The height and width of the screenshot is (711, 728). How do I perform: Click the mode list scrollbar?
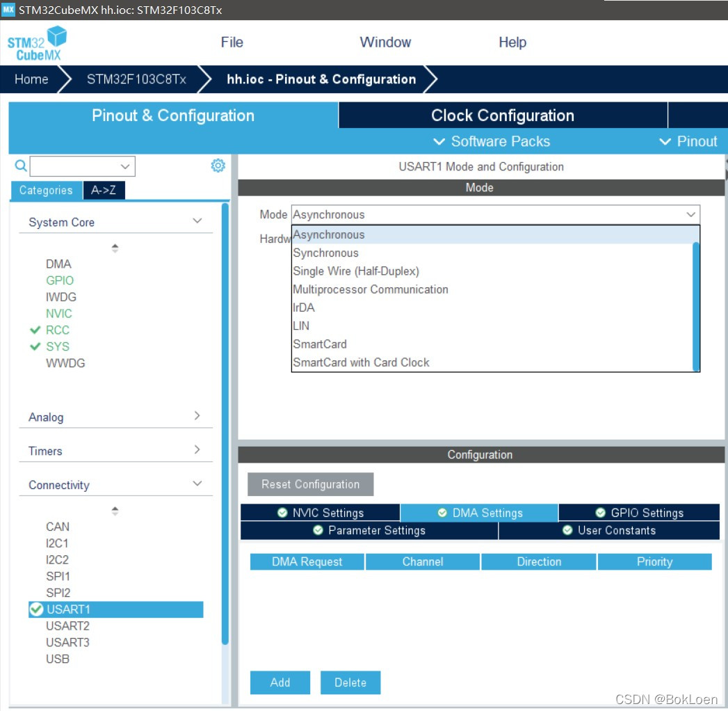coord(695,305)
